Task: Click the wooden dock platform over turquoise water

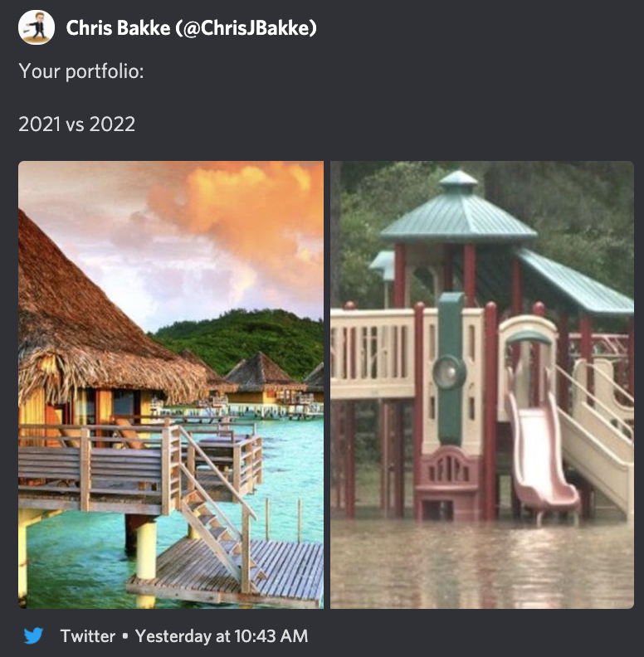Action: (227, 572)
